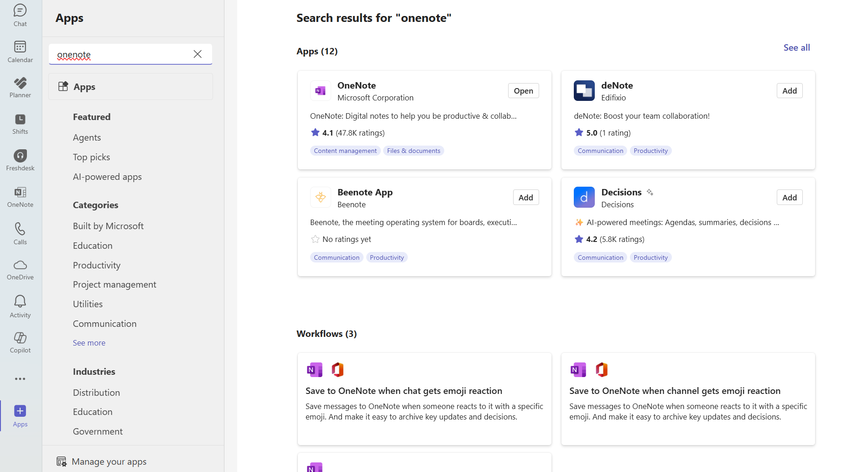
Task: Open the Utilities category
Action: (88, 304)
